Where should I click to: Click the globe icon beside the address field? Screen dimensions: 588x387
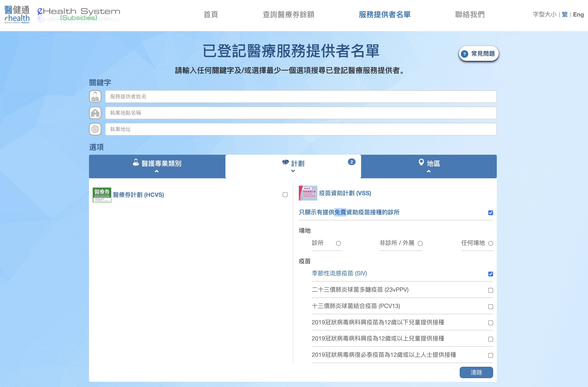coord(95,129)
